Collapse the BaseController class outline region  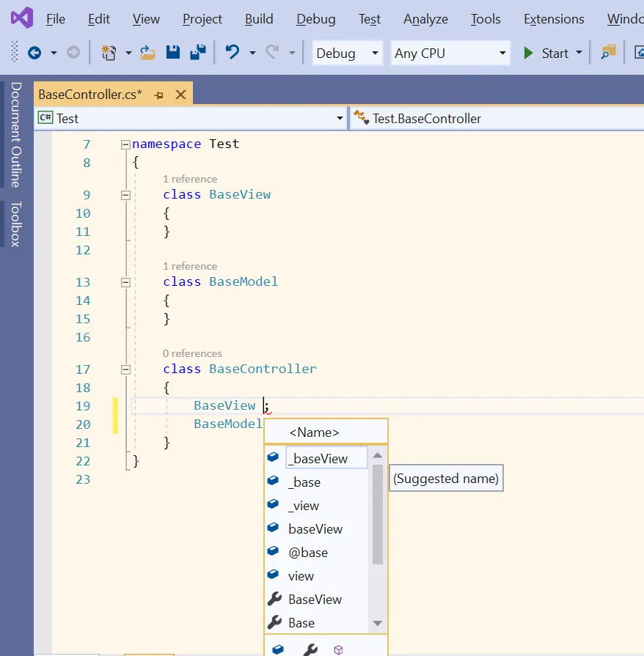125,369
